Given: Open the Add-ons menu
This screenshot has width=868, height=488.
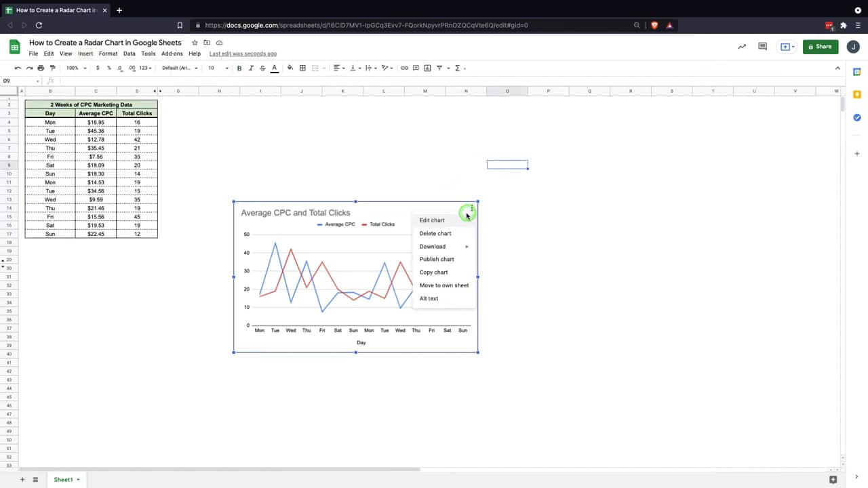Looking at the screenshot, I should 172,54.
